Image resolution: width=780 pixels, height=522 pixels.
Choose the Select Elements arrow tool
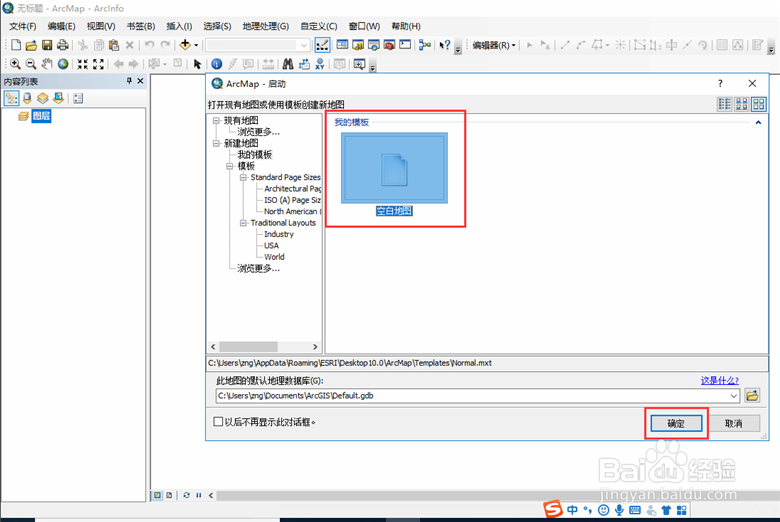(x=197, y=64)
